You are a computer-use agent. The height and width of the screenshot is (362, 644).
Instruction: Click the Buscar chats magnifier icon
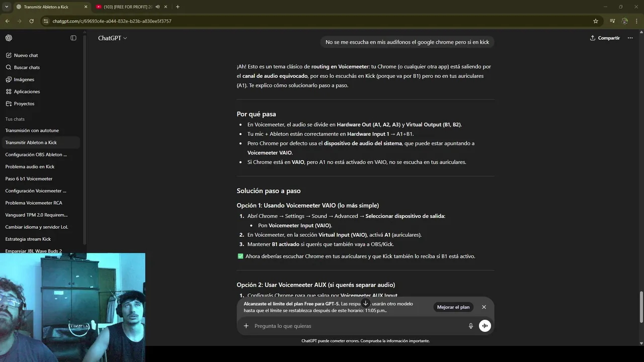(9, 67)
